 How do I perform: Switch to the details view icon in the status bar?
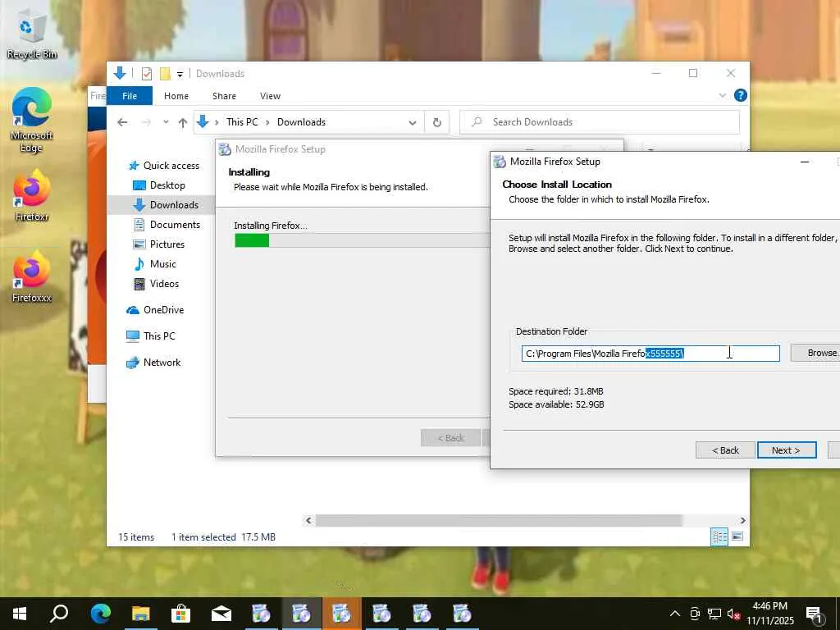(719, 536)
